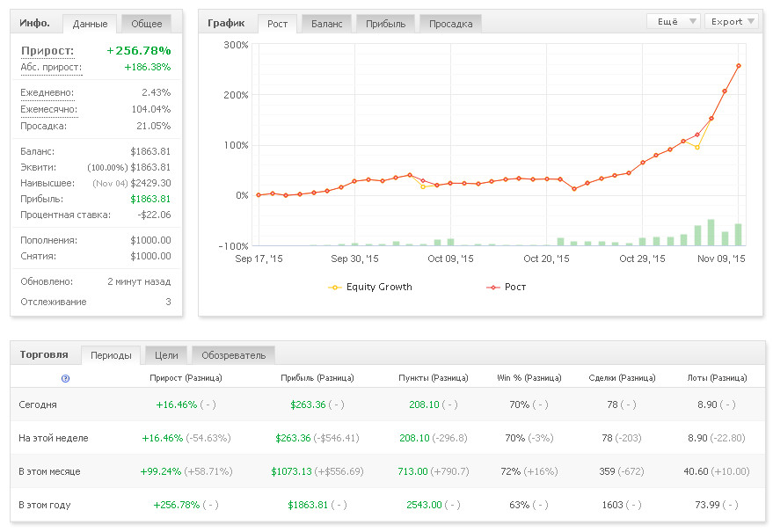Screen dimensions: 773x532
Task: Click the 40.60 monthly lots cell
Action: pos(696,471)
